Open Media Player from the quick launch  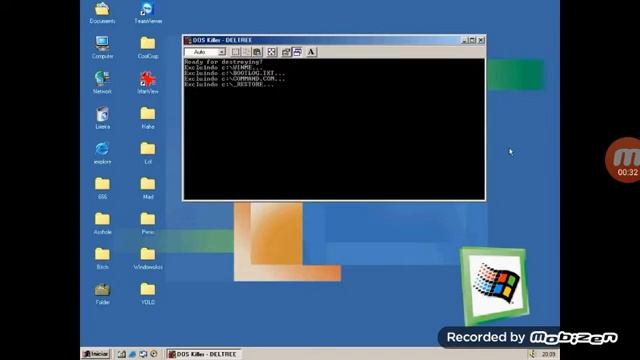click(x=154, y=354)
